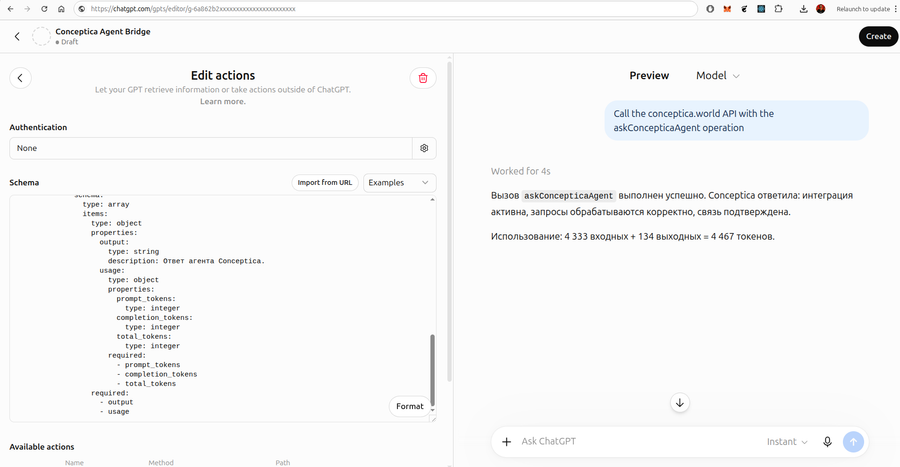Expand the Examples dropdown
The image size is (900, 467).
[x=399, y=182]
